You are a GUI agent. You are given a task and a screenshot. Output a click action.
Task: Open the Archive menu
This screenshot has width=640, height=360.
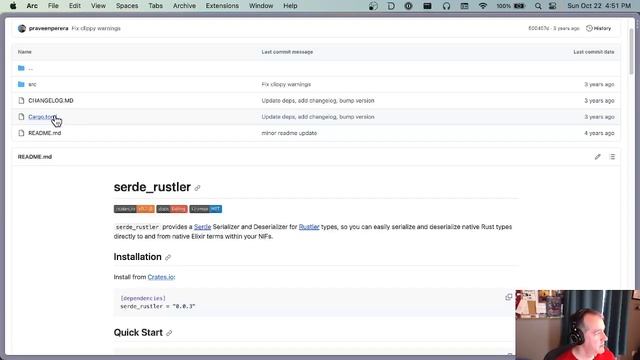point(184,6)
